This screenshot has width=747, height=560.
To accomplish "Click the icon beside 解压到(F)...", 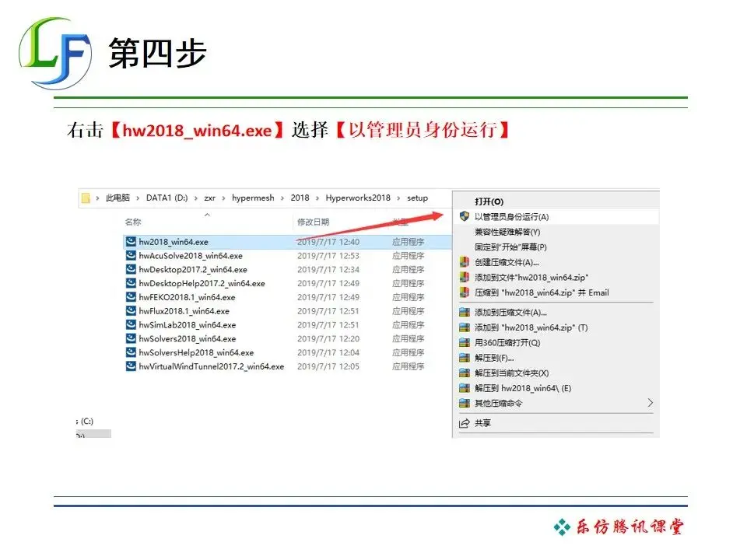I will [465, 358].
